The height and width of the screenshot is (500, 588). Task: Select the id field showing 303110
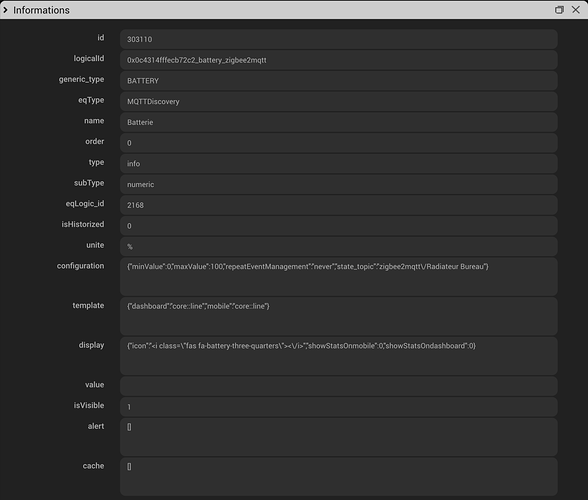[339, 39]
